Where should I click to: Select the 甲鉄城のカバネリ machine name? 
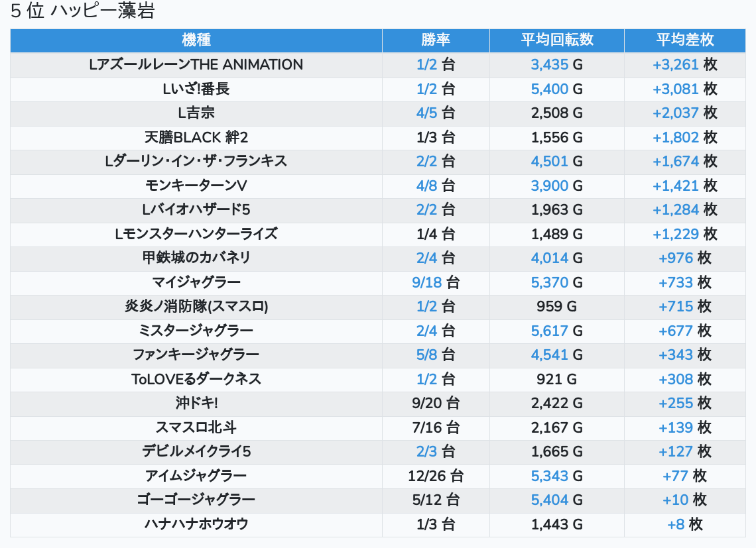pos(196,258)
